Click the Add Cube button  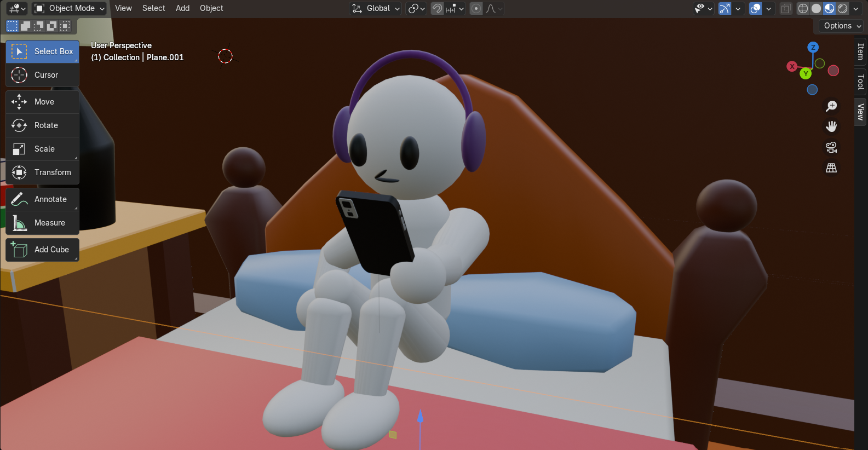[x=42, y=250]
